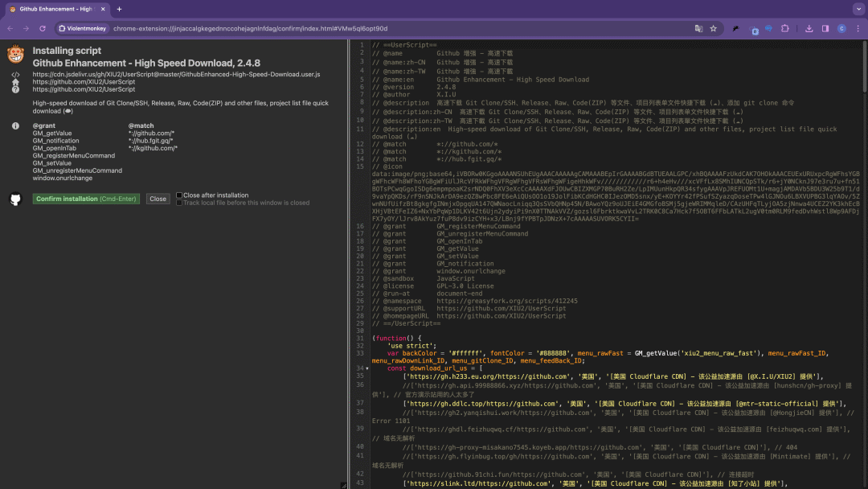
Task: Click line number 31 in gutter
Action: [x=360, y=339]
